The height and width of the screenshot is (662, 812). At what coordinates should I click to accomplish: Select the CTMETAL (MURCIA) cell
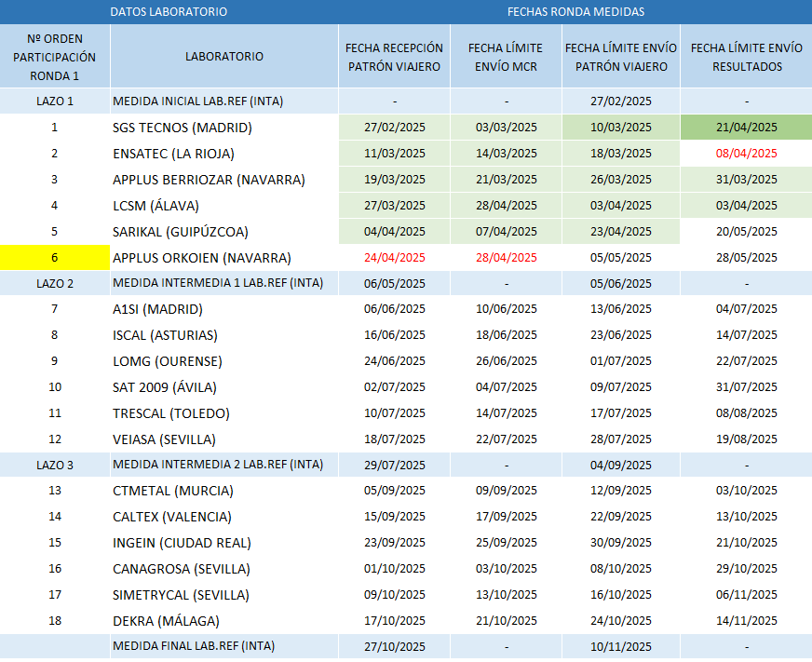point(224,491)
